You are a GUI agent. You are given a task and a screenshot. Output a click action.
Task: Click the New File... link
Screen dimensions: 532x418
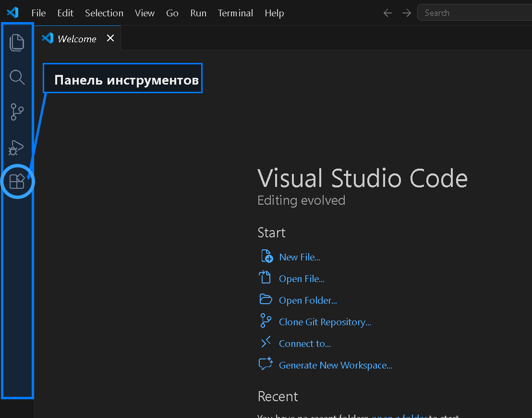click(x=300, y=257)
